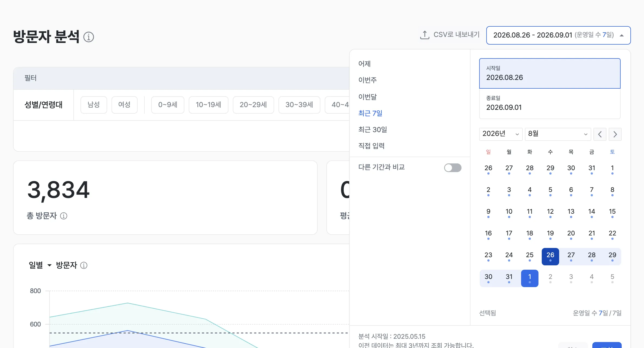Image resolution: width=644 pixels, height=348 pixels.
Task: Open the 8월 month dropdown
Action: (x=558, y=134)
